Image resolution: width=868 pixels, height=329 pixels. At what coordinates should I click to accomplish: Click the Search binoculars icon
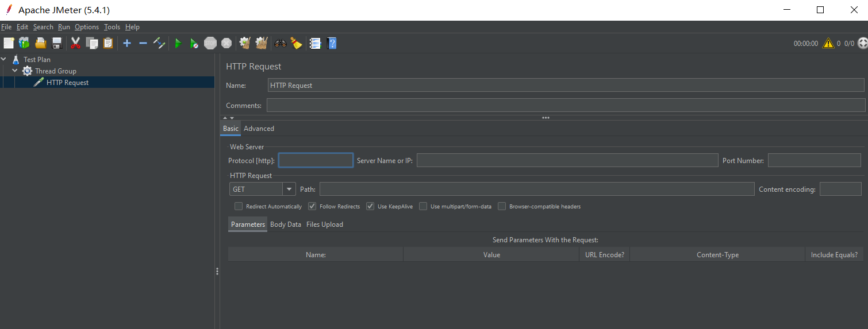pos(281,43)
